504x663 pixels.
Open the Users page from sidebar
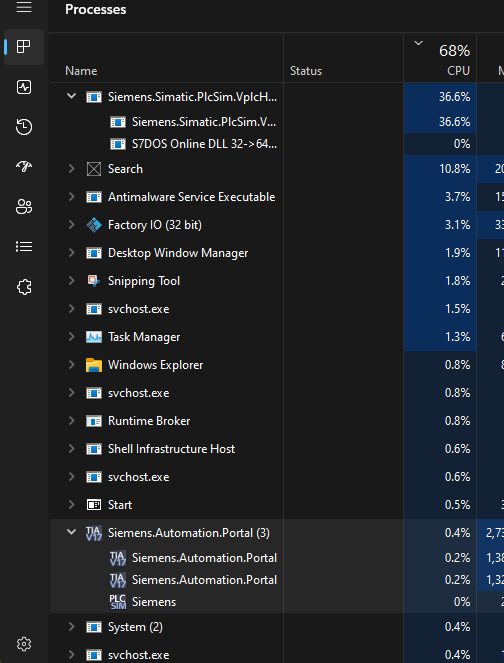(x=24, y=207)
